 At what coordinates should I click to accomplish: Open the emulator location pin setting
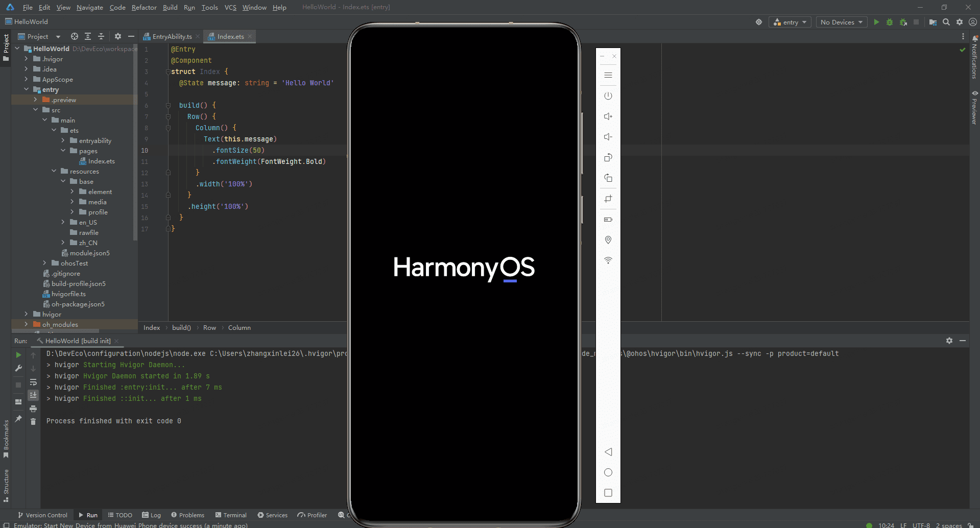tap(608, 240)
